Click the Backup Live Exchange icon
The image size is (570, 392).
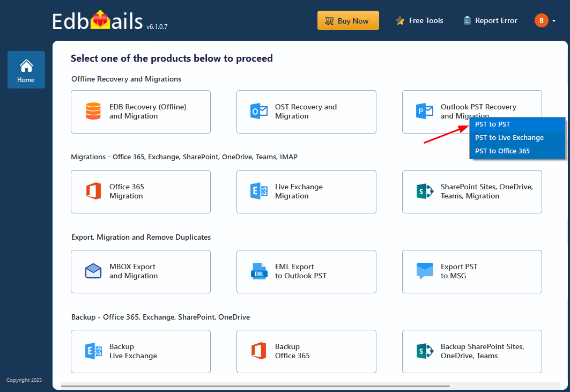point(93,351)
